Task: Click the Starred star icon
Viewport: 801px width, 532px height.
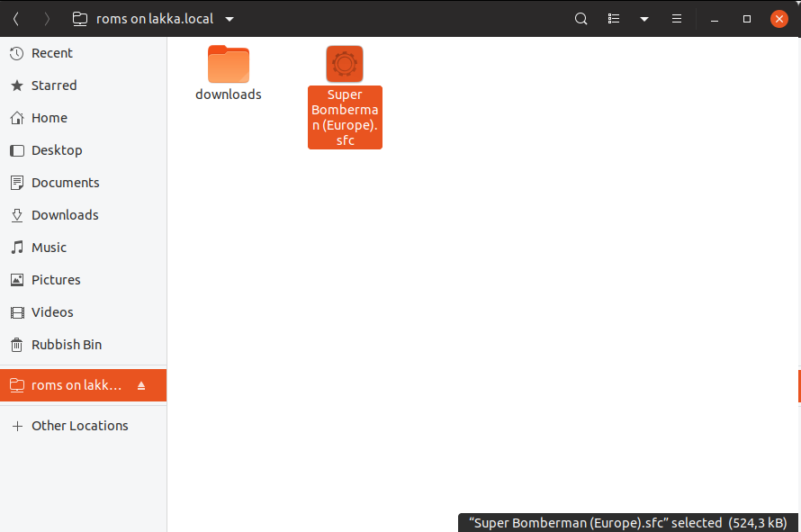Action: (x=17, y=86)
